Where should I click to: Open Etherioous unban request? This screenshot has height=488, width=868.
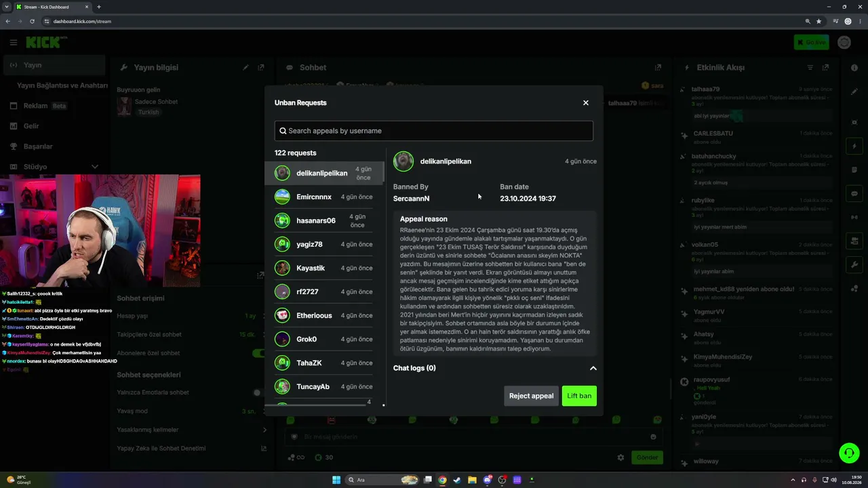pos(323,315)
